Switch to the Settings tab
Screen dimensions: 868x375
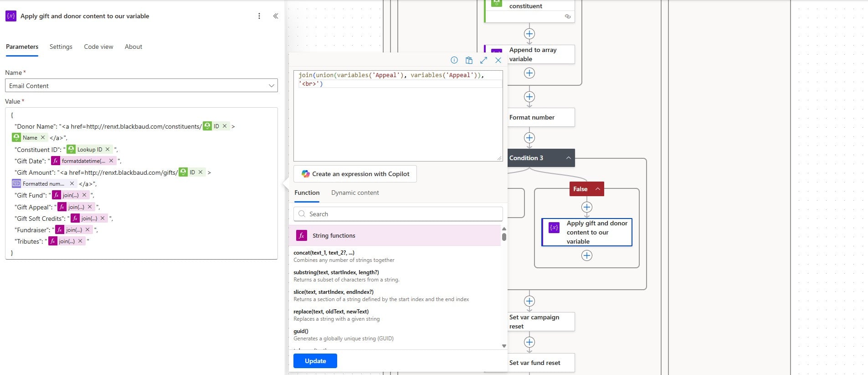click(61, 47)
